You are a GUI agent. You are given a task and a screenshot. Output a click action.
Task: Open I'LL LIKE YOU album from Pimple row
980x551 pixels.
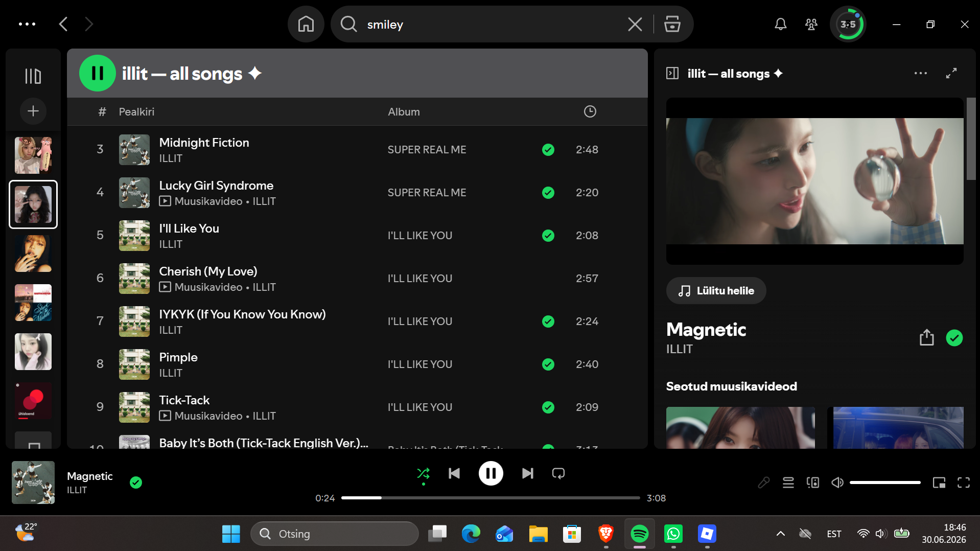[x=419, y=364]
